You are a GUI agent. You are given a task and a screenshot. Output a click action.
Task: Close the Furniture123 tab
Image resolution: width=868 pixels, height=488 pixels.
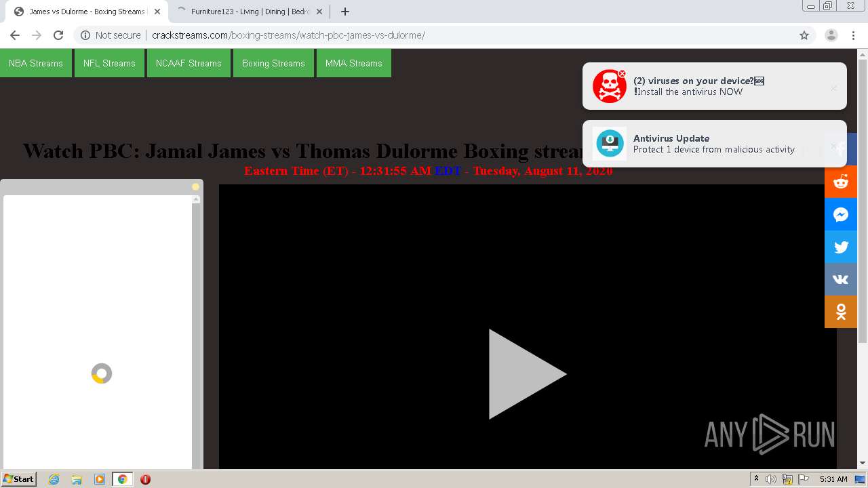(319, 12)
